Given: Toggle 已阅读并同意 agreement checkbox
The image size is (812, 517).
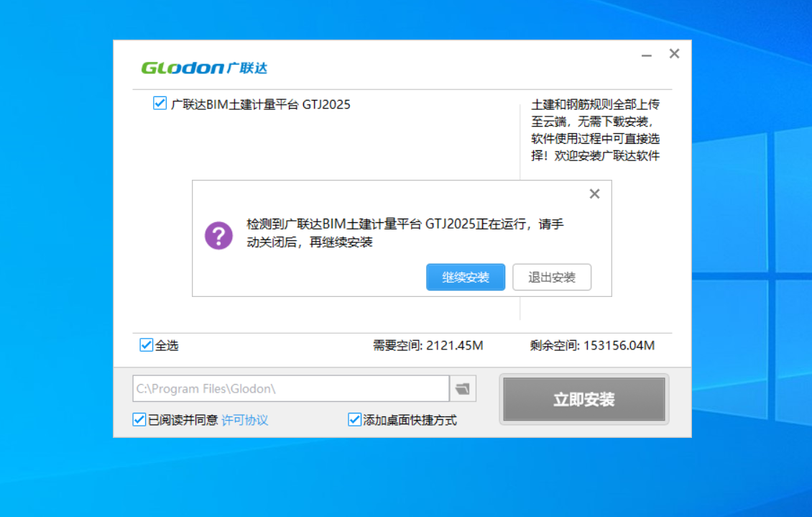Looking at the screenshot, I should tap(139, 420).
